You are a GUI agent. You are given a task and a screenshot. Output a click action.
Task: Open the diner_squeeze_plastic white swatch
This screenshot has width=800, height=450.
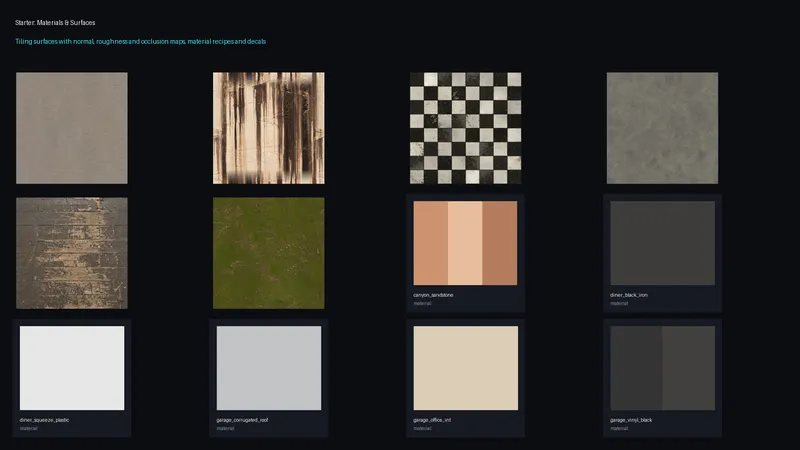[72, 368]
